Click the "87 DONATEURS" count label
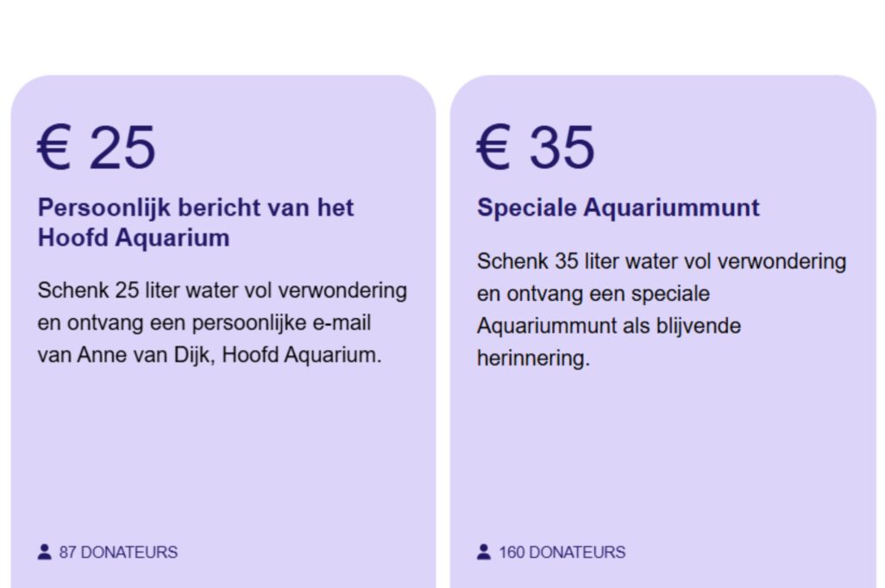Viewport: 885px width, 588px height. (x=118, y=553)
